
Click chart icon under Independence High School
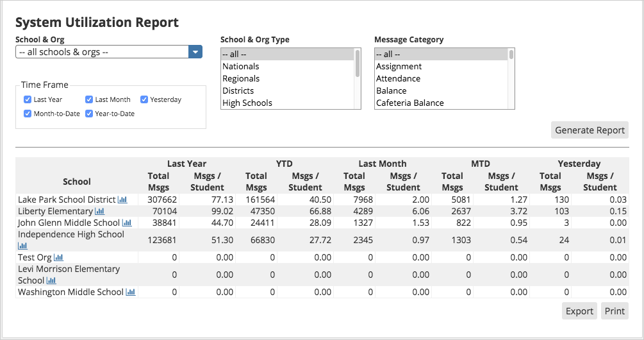coord(22,246)
